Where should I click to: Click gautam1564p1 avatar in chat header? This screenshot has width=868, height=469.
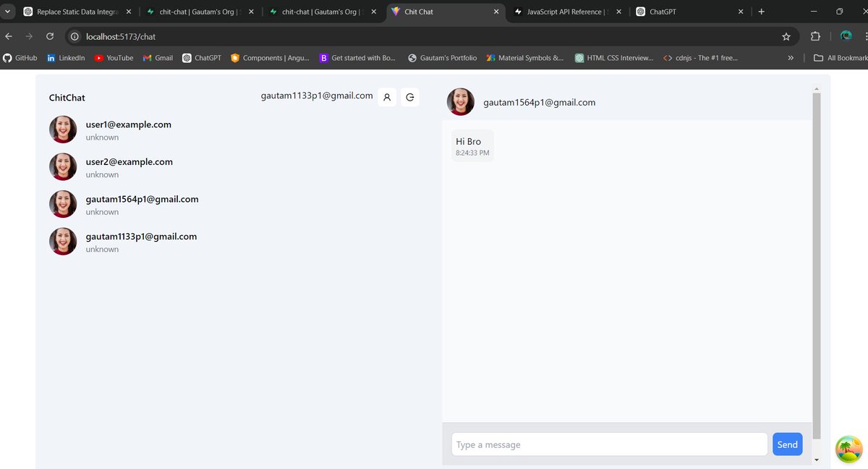pyautogui.click(x=461, y=102)
